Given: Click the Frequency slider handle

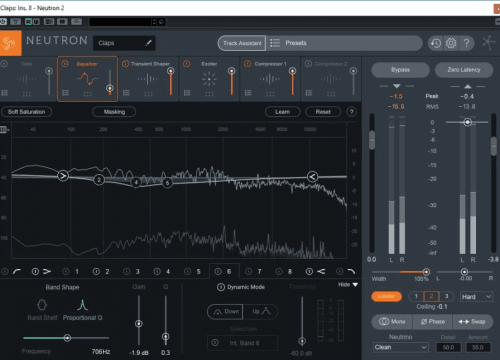Looking at the screenshot, I should pos(67,338).
